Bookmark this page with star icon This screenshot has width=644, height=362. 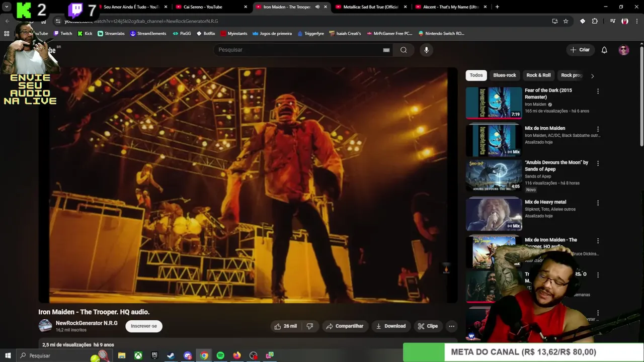(566, 21)
